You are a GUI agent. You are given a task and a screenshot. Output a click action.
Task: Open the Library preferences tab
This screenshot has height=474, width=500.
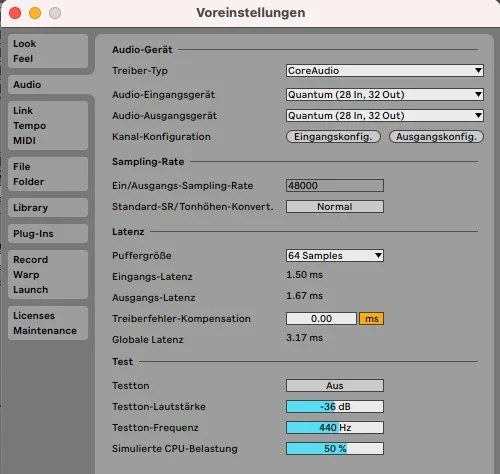tap(48, 207)
